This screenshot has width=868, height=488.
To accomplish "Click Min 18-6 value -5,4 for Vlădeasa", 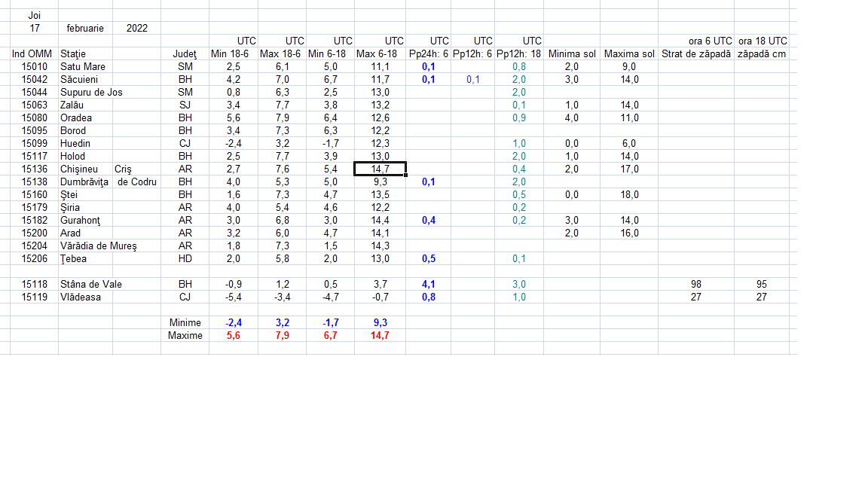I will point(233,297).
